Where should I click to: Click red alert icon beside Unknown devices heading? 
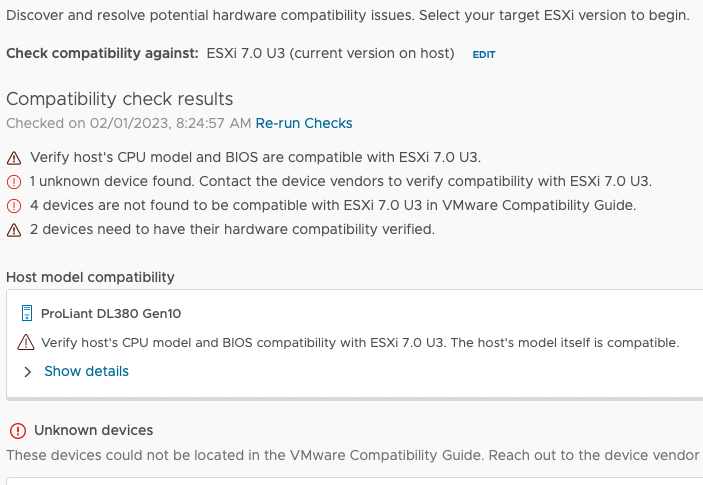[18, 431]
